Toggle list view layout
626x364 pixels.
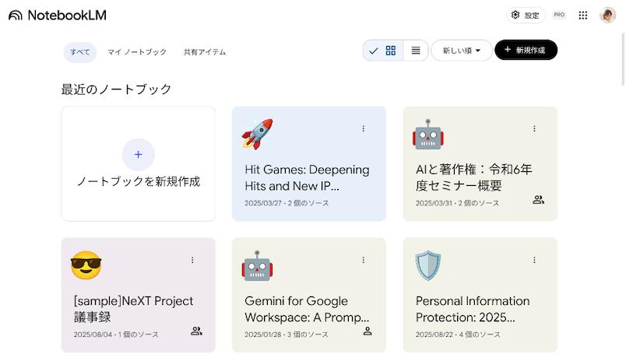click(416, 51)
